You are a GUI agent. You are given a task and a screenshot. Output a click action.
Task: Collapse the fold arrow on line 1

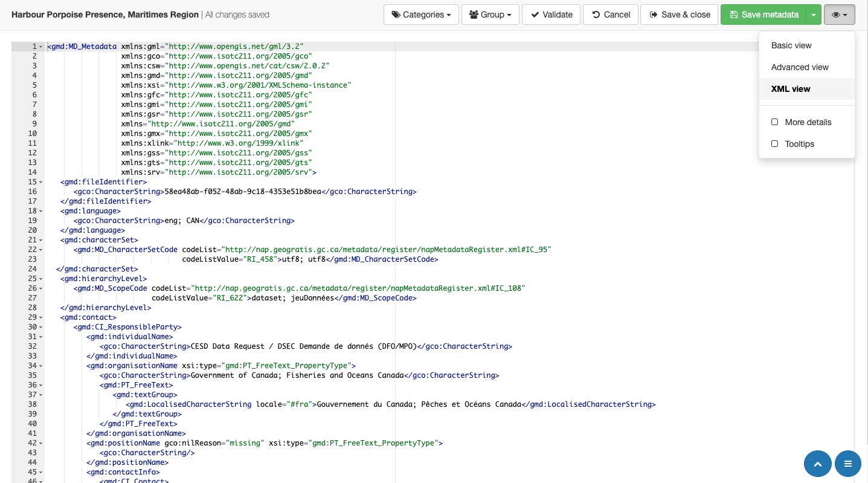coord(40,47)
